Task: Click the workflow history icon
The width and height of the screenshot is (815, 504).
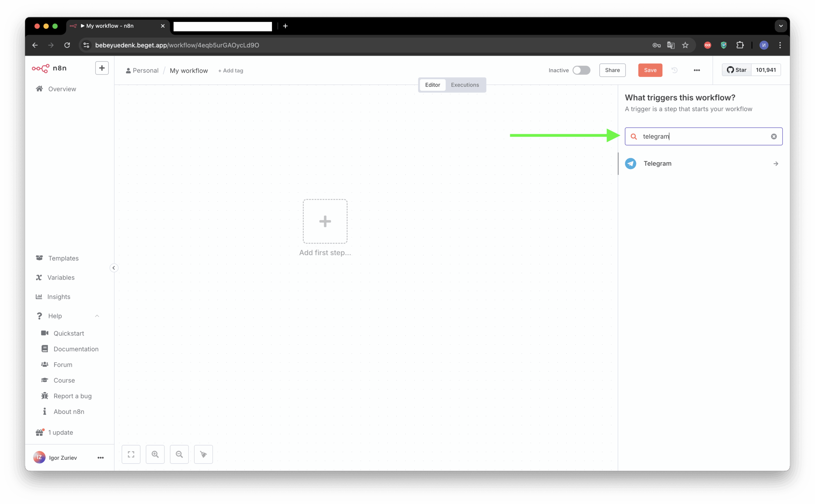Action: point(674,70)
